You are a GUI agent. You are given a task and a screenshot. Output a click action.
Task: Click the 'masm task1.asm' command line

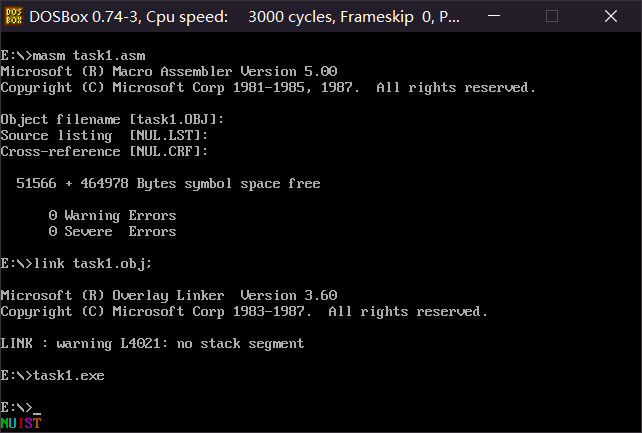click(x=73, y=56)
